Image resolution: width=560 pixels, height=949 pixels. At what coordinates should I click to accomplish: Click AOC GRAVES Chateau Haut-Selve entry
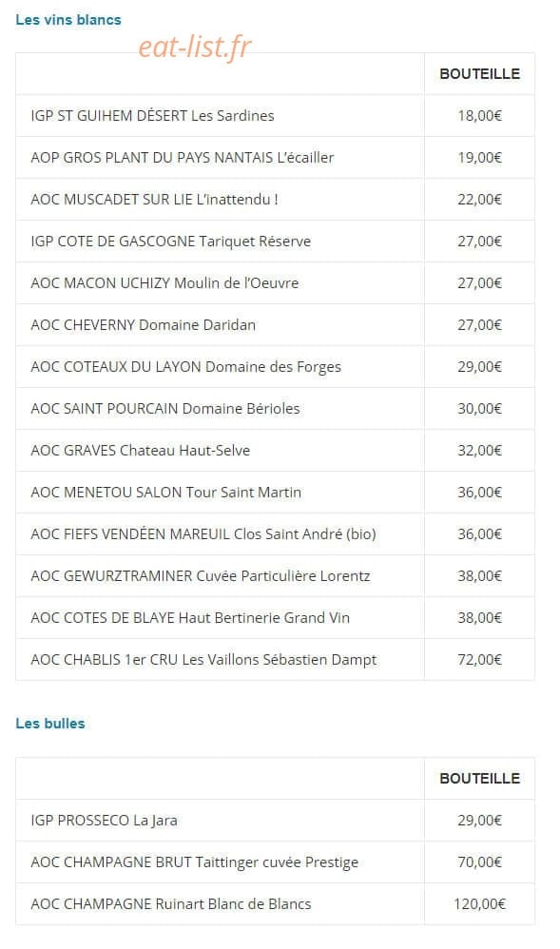pos(141,451)
